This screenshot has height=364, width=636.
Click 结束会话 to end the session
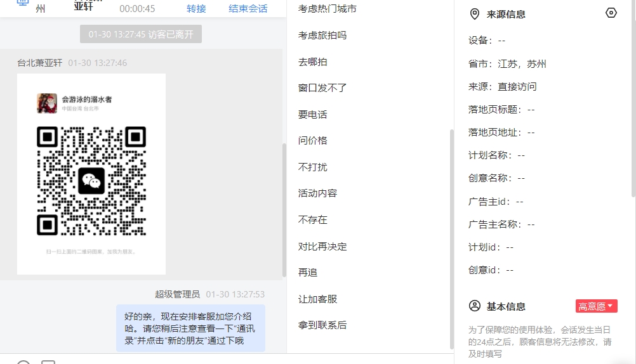coord(248,8)
